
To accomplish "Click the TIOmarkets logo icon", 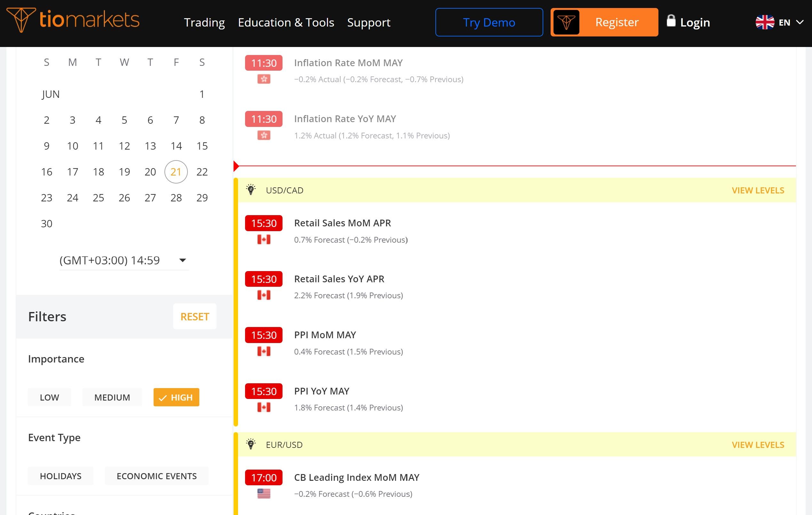I will coord(21,20).
